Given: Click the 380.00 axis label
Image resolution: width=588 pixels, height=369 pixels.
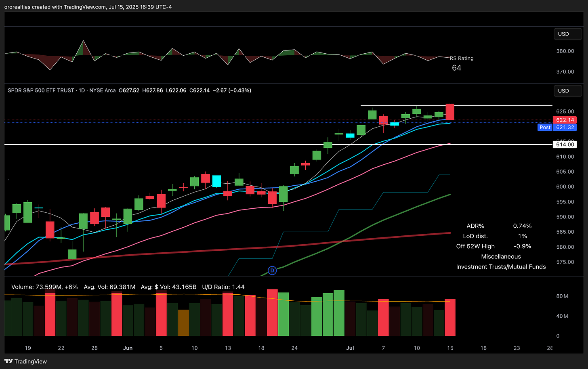Looking at the screenshot, I should coord(565,51).
